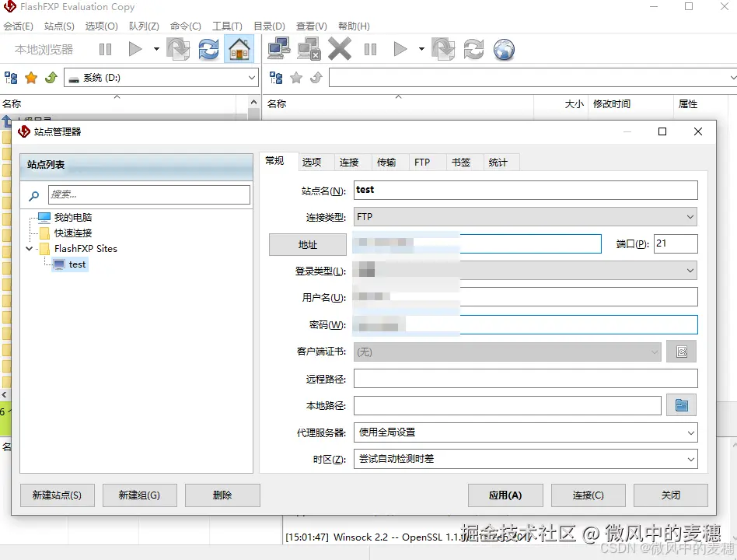Screen dimensions: 737x560
Task: Open 工具(T) menu
Action: coord(227,26)
